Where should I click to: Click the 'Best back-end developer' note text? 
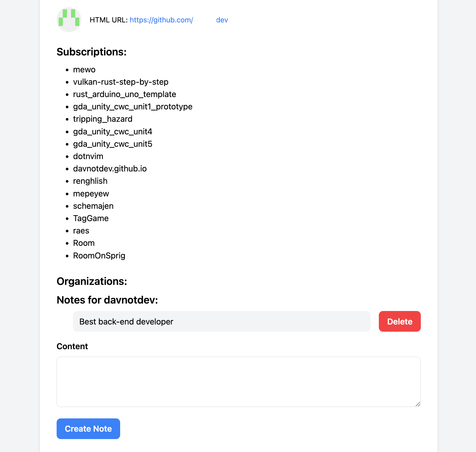126,322
